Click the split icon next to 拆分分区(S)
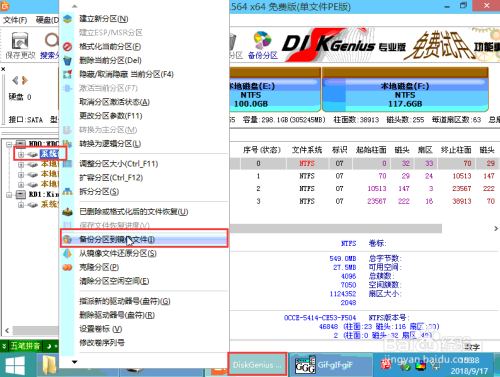This screenshot has height=377, width=500. coord(68,191)
